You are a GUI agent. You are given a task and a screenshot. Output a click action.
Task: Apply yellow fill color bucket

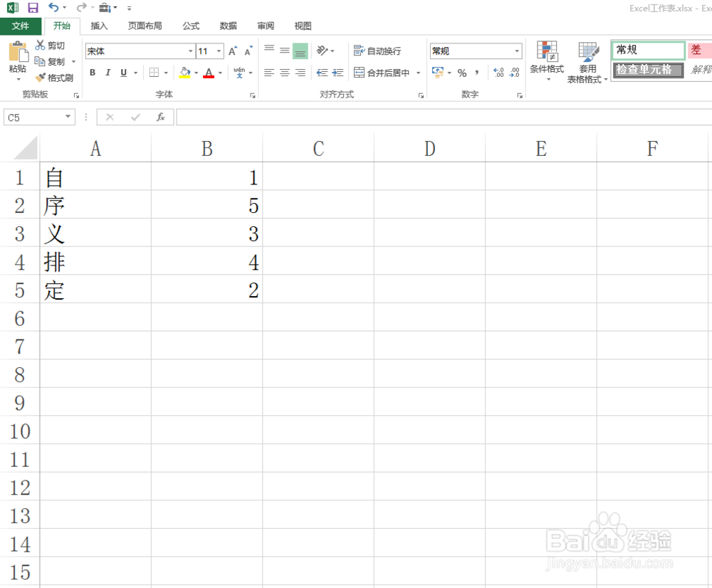coord(185,73)
